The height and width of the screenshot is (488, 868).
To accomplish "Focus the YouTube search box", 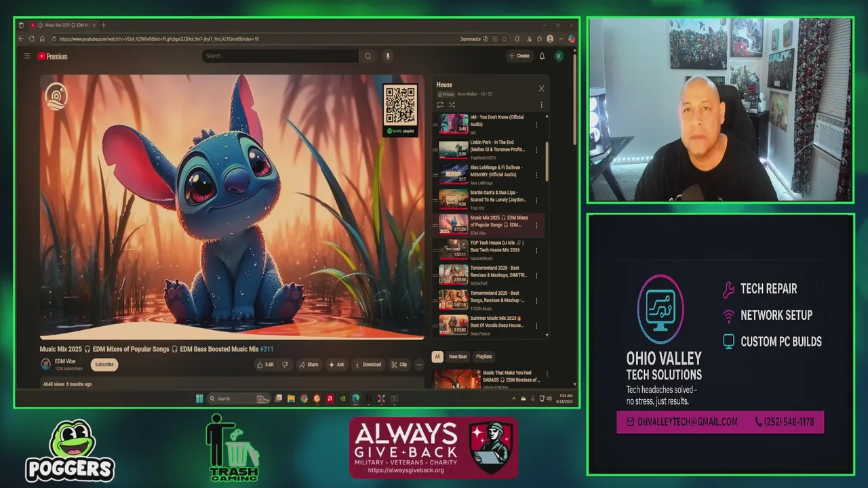I will click(281, 56).
